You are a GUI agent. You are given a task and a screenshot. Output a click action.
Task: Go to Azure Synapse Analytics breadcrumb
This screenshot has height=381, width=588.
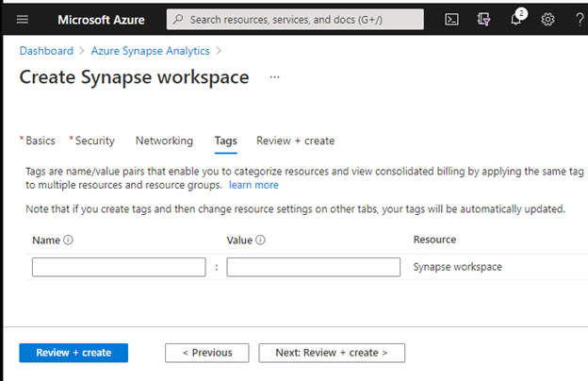[x=151, y=51]
